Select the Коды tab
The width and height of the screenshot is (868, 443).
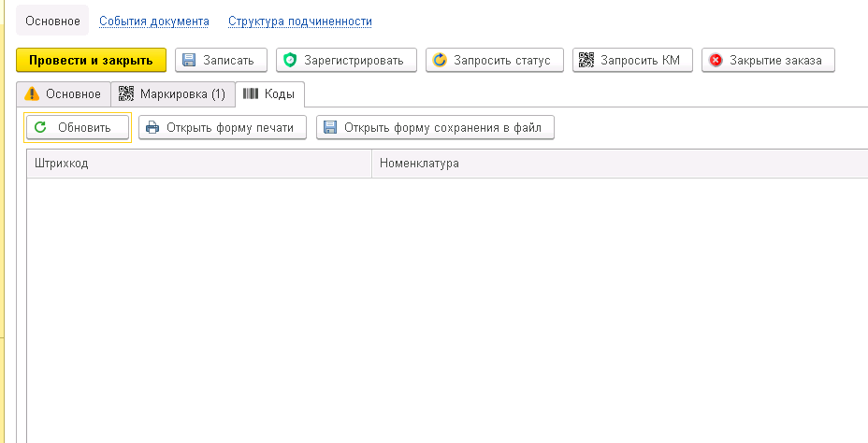pyautogui.click(x=269, y=94)
